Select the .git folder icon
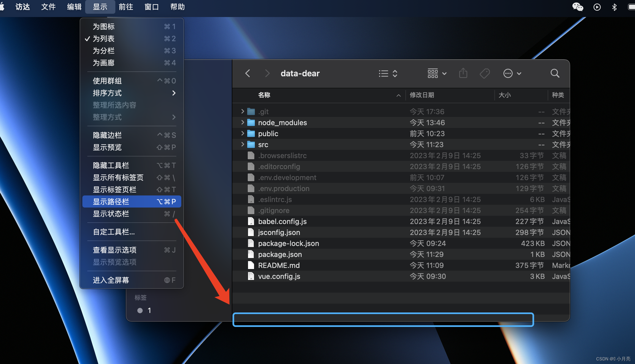635x364 pixels. pyautogui.click(x=251, y=111)
